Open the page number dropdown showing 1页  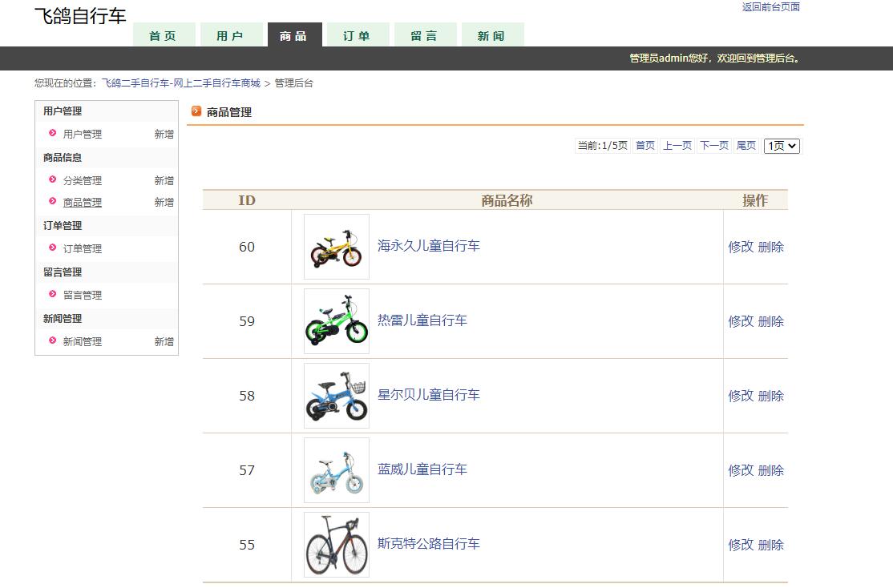781,146
